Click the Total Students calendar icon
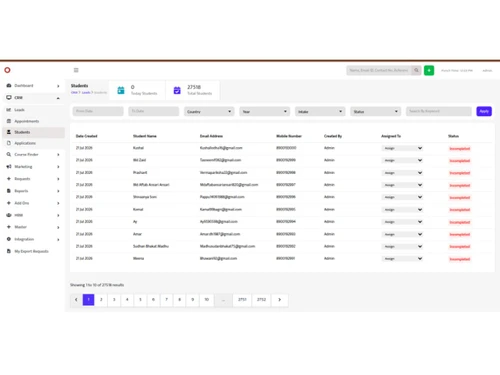The image size is (500, 375). coord(177,90)
